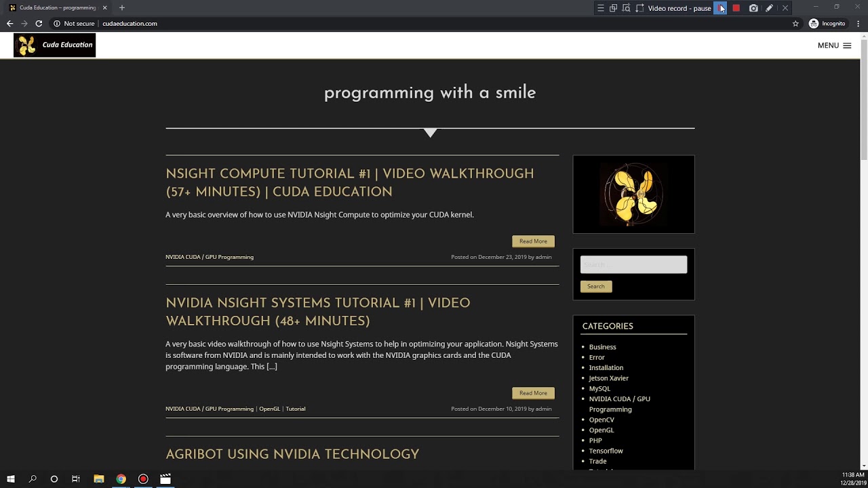Click Read More for Nsight Compute tutorial
The height and width of the screenshot is (488, 868).
pos(533,241)
